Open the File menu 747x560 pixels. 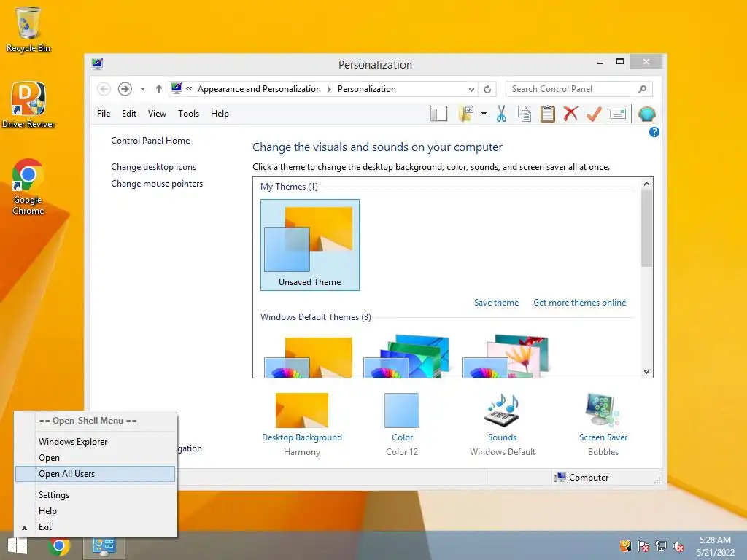click(104, 114)
